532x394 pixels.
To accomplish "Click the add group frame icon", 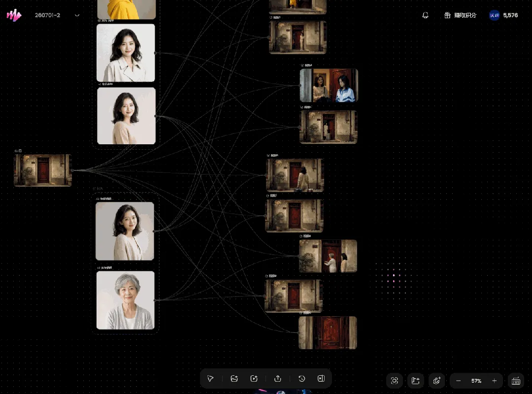I will [416, 381].
